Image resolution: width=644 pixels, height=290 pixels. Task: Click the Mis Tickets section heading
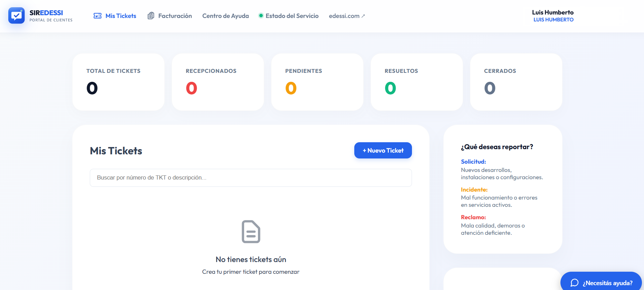coord(116,151)
